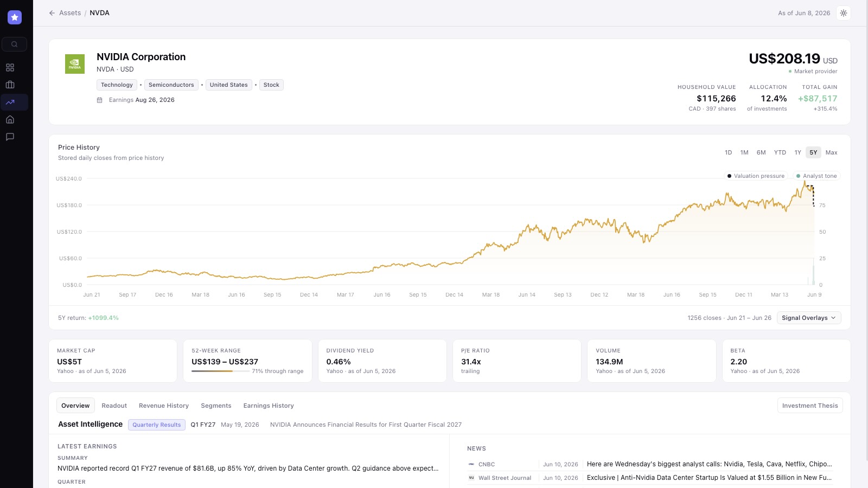This screenshot has height=488, width=868.
Task: Click the back arrow next to Assets
Action: (x=52, y=13)
